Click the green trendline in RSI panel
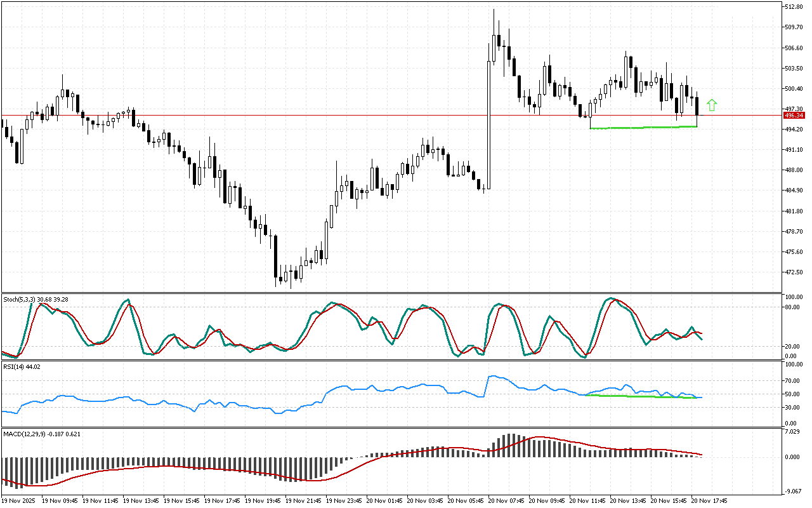This screenshot has width=812, height=508. (641, 396)
